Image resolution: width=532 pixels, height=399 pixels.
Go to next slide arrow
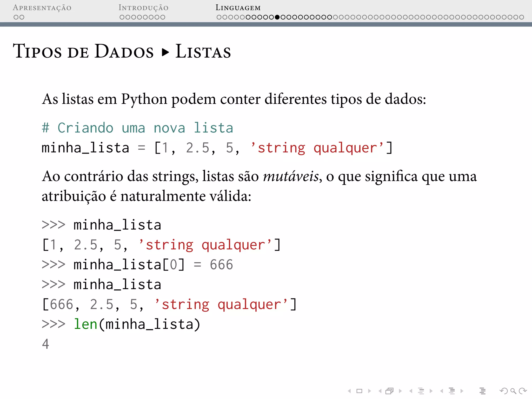(369, 391)
